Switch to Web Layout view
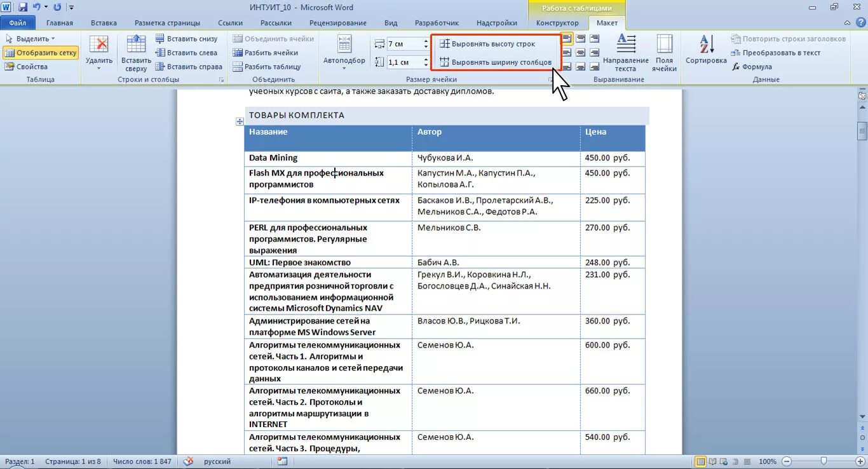868x469 pixels. (722, 461)
